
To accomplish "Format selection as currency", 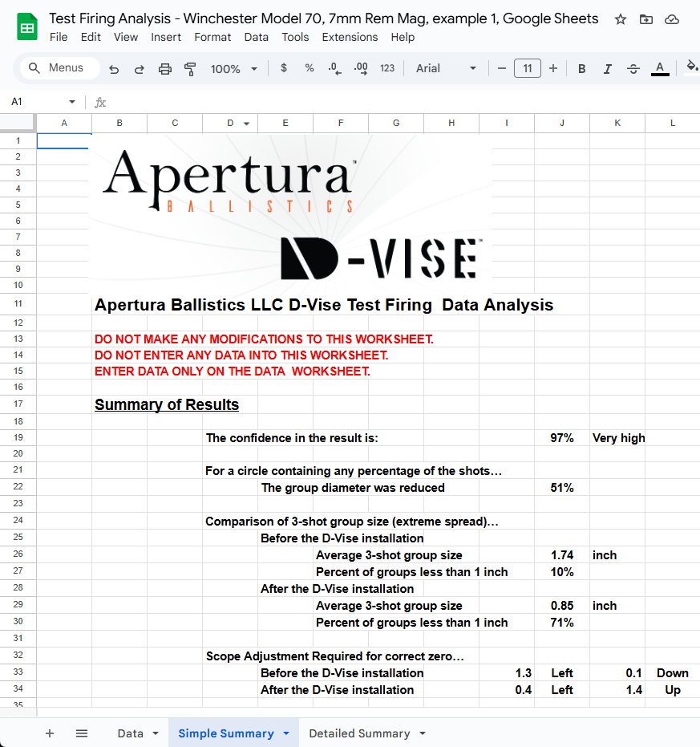I will point(283,68).
